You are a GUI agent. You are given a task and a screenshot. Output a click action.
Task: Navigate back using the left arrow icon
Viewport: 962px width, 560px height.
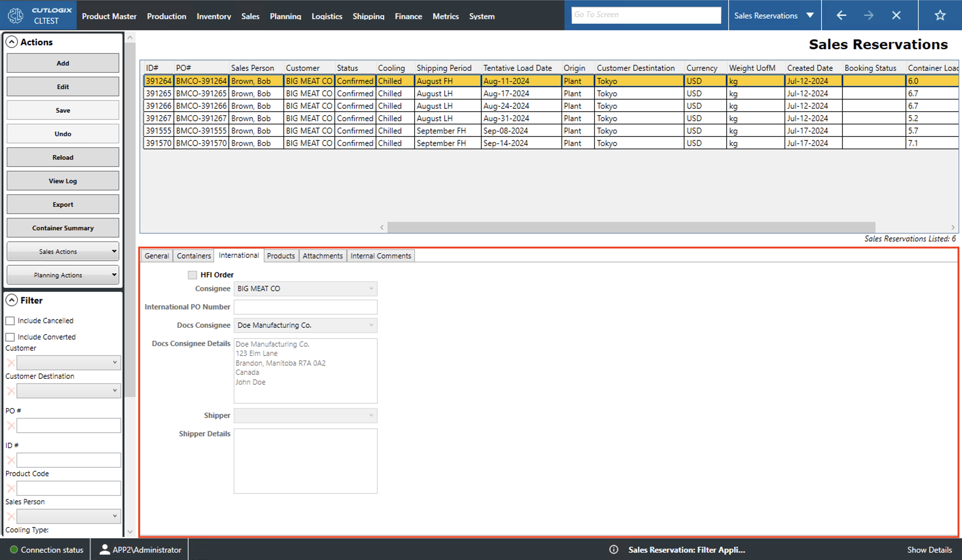pyautogui.click(x=841, y=15)
